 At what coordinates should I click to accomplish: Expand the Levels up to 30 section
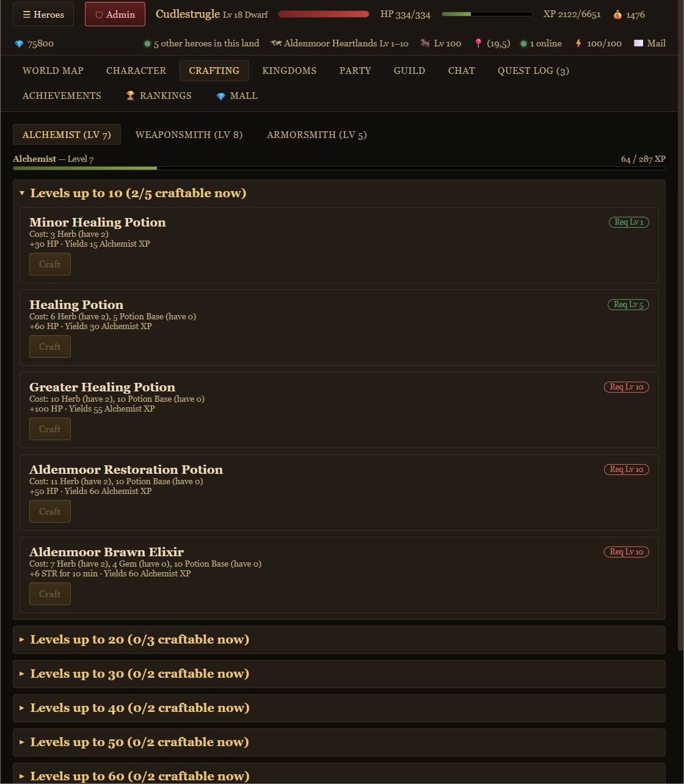pyautogui.click(x=339, y=674)
